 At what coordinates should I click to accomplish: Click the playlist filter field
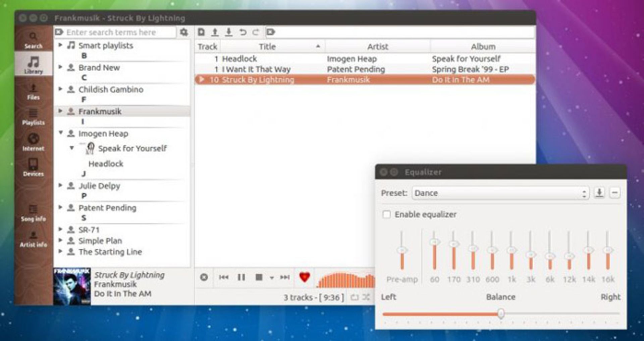400,32
